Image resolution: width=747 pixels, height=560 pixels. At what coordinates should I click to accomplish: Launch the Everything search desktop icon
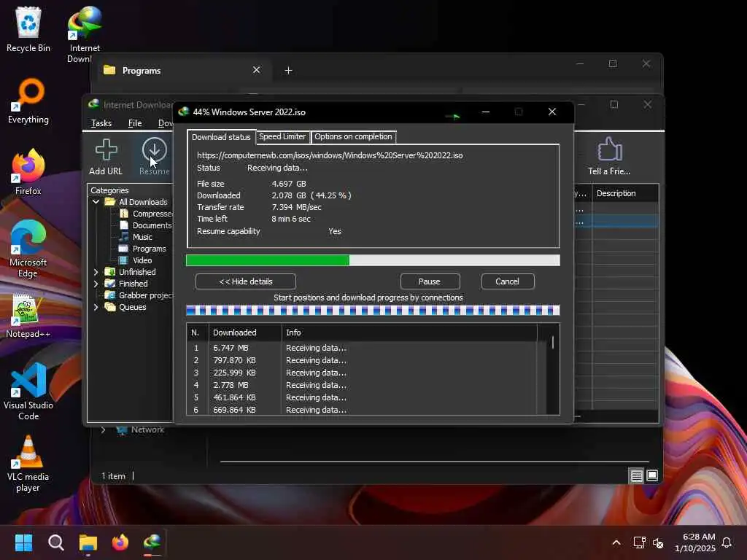pos(28,101)
